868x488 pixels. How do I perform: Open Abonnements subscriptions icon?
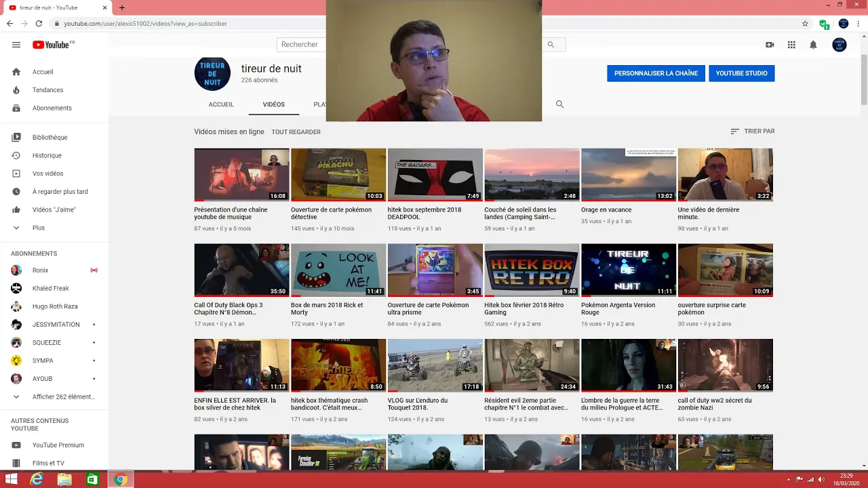[16, 108]
